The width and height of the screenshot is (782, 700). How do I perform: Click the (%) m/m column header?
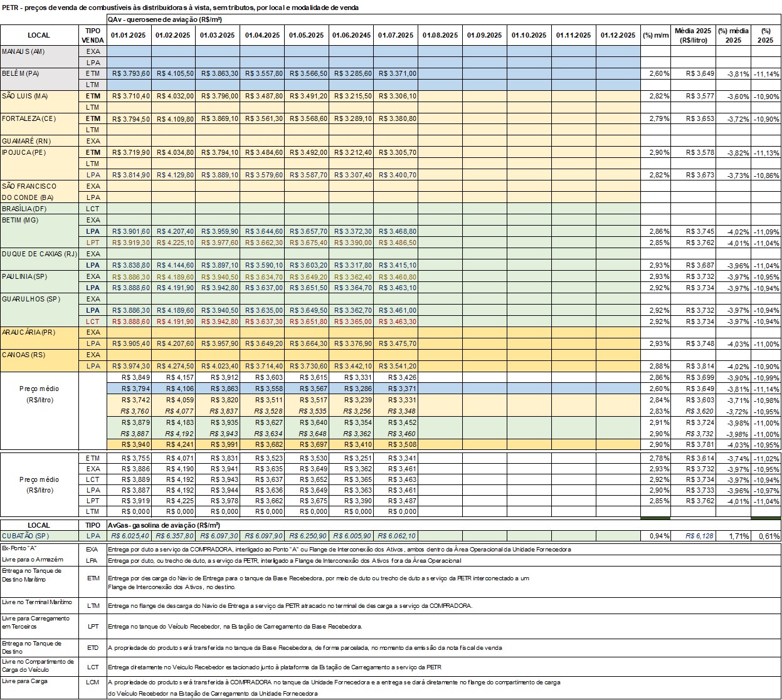(x=656, y=35)
